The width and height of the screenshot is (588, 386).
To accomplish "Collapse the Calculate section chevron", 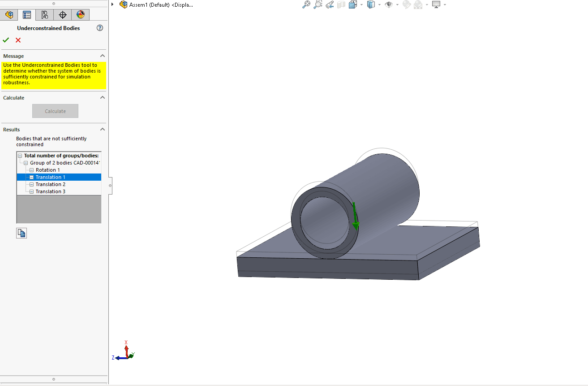I will (x=102, y=98).
